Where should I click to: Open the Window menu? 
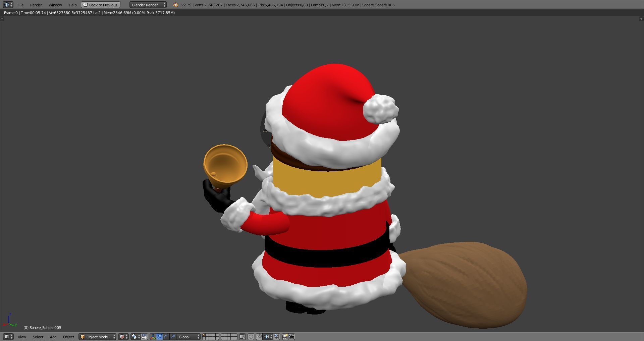(55, 5)
